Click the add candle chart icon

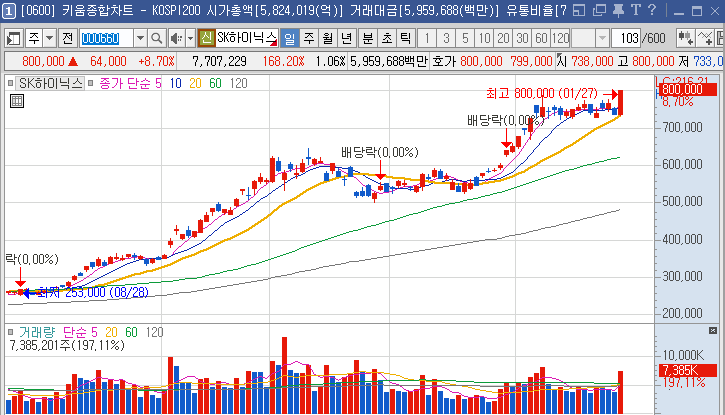pos(686,38)
